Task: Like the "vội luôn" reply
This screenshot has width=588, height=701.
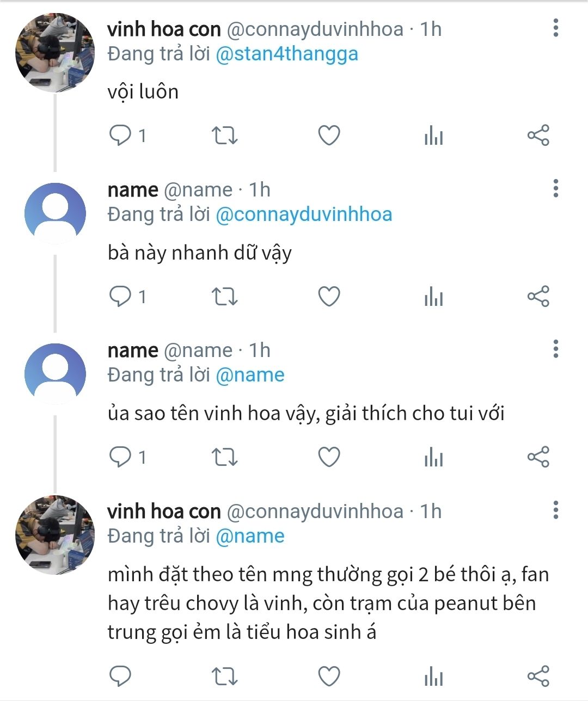Action: 329,136
